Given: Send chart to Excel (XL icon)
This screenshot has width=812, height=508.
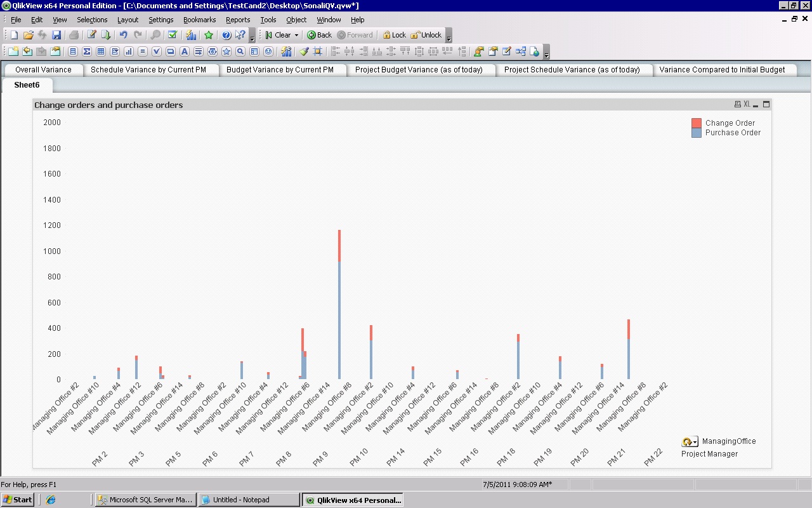Looking at the screenshot, I should click(747, 104).
